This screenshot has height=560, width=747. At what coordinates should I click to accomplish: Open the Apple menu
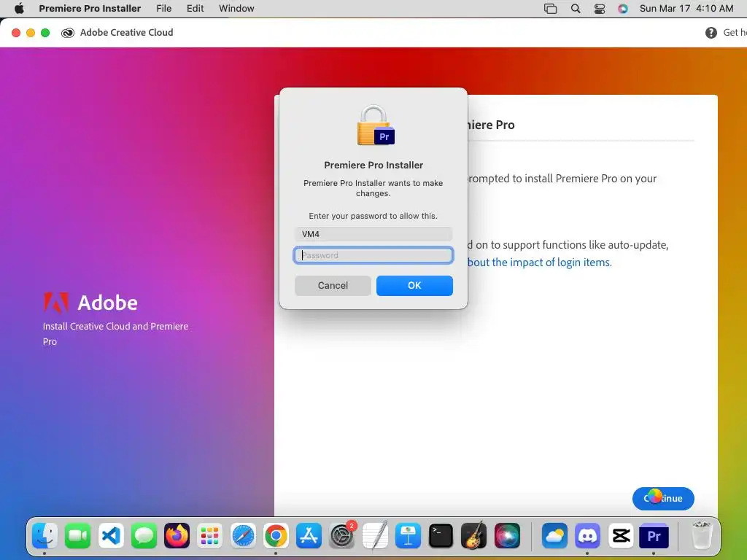tap(19, 8)
